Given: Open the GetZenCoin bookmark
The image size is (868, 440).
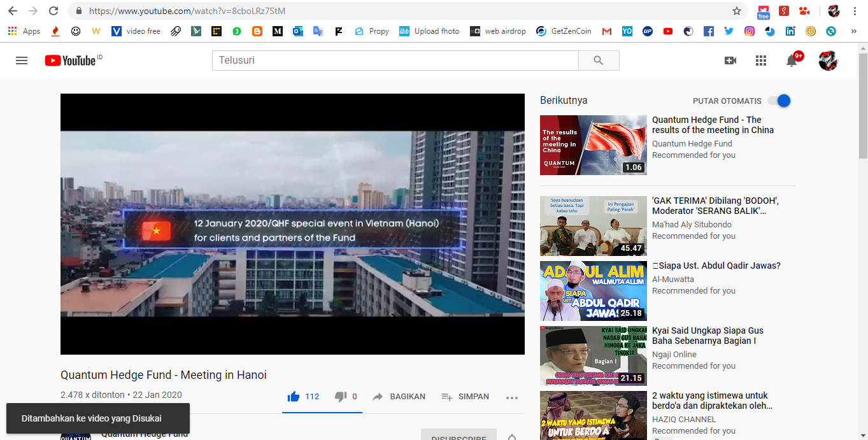Looking at the screenshot, I should click(x=564, y=31).
